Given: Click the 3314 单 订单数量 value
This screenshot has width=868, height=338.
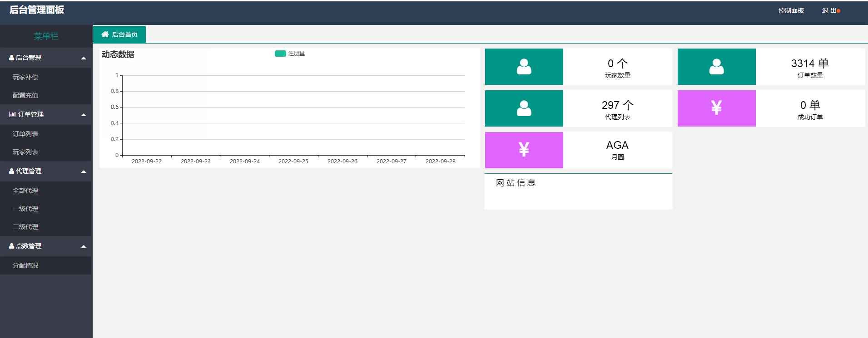Looking at the screenshot, I should click(x=810, y=63).
